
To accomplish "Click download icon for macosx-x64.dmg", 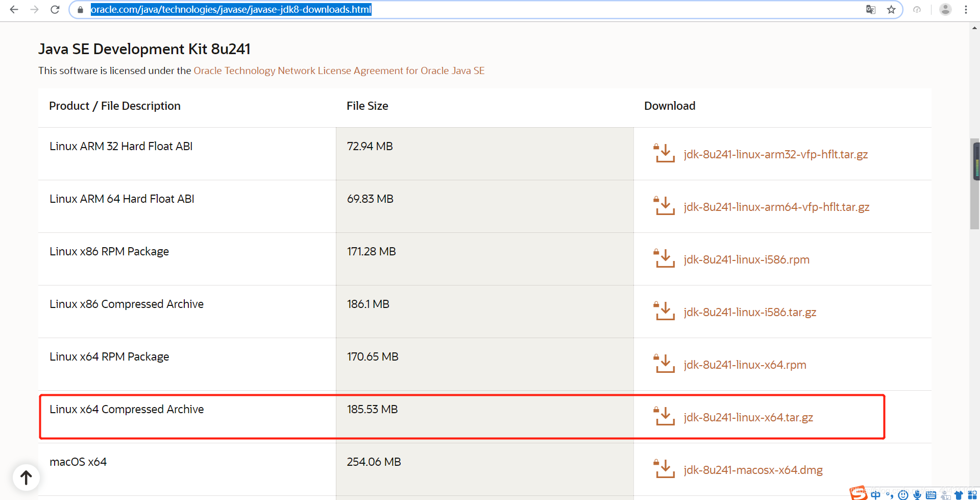I will point(664,469).
